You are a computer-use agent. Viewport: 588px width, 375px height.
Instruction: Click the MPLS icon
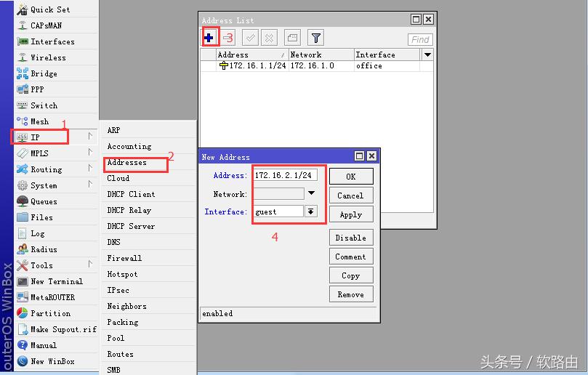22,153
